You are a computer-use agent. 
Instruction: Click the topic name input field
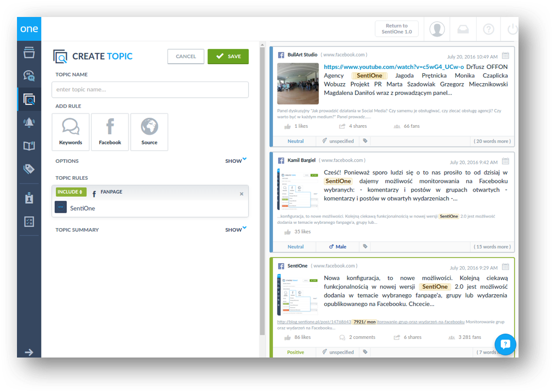click(150, 90)
